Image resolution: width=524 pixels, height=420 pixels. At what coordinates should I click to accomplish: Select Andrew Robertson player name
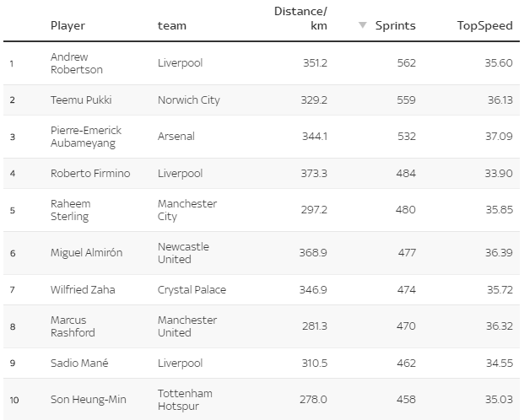click(x=75, y=63)
